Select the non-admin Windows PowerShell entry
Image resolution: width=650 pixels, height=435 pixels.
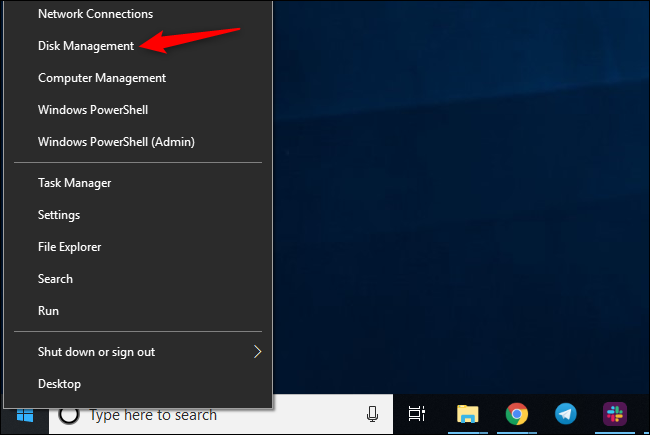(x=92, y=110)
